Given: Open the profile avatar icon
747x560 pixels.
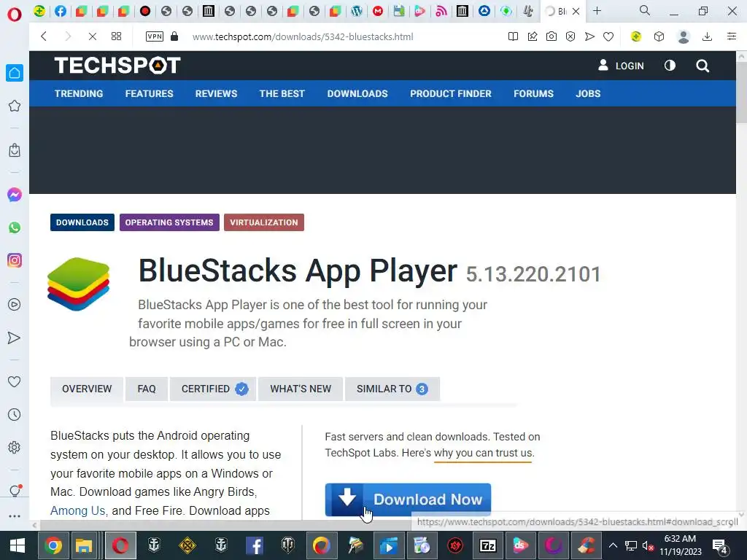Looking at the screenshot, I should tap(684, 36).
